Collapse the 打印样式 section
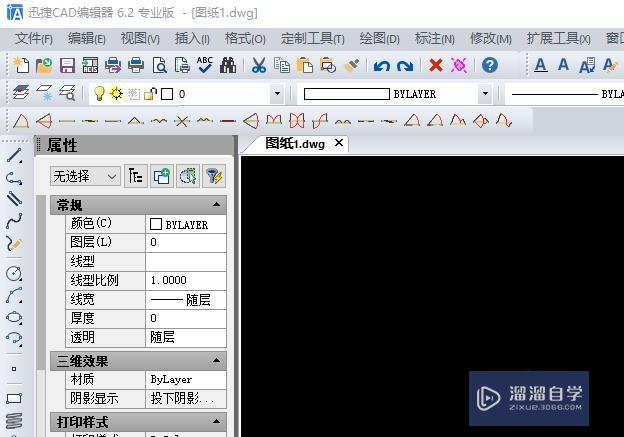 click(216, 421)
